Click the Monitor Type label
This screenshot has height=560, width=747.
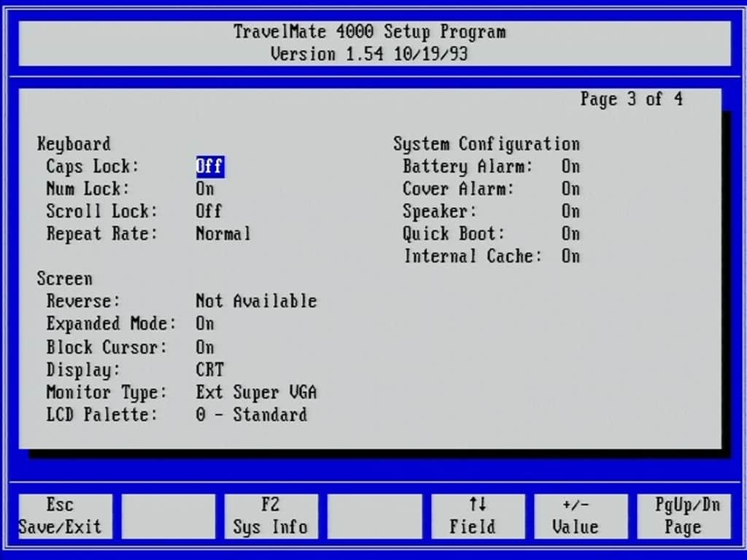(x=107, y=392)
